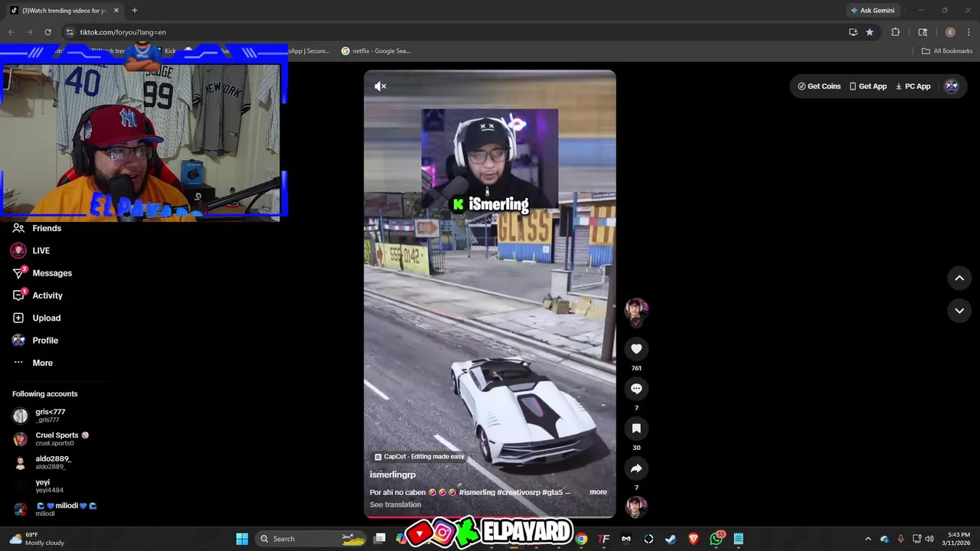Open weather widget 69°F Mostly cloudy
This screenshot has width=980, height=551.
coord(37,539)
